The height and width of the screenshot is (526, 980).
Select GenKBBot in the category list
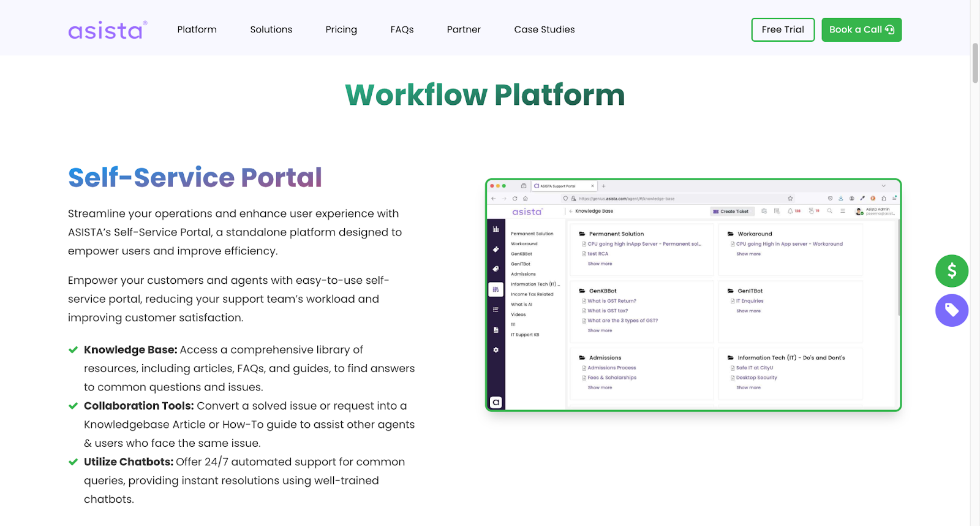[522, 254]
